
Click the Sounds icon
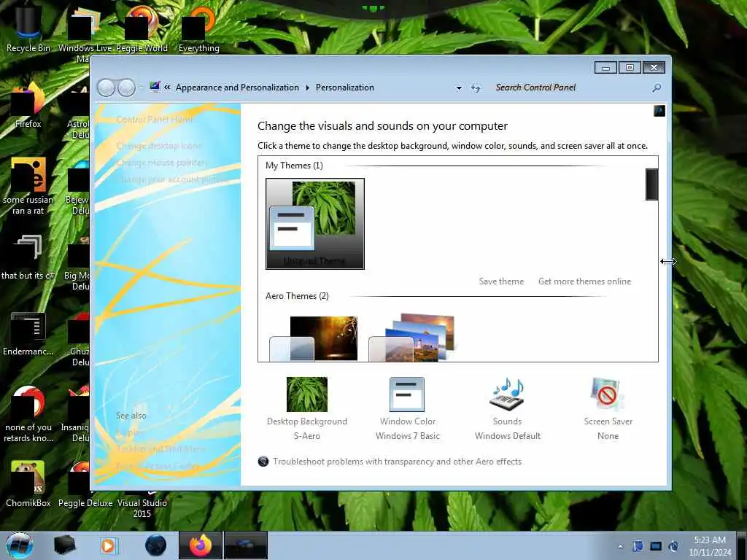pos(508,394)
